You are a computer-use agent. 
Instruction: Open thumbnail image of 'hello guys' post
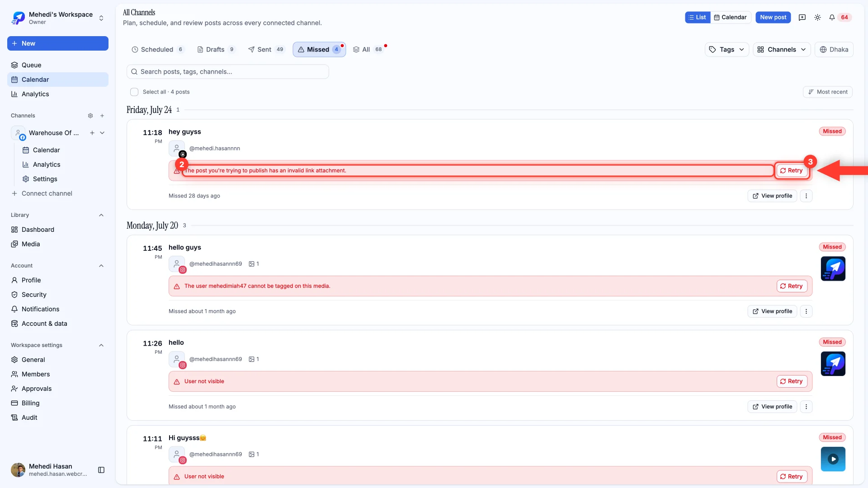click(x=833, y=269)
